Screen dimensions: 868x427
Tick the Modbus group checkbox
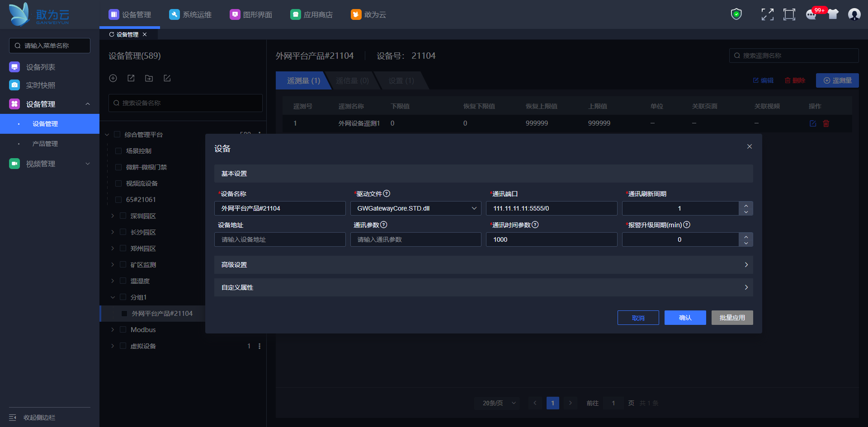coord(123,330)
